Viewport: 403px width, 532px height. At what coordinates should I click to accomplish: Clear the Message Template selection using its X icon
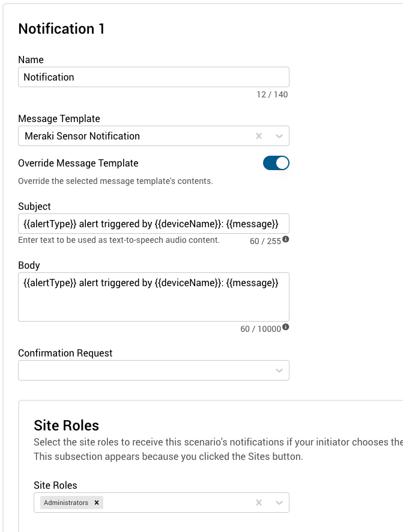coord(259,136)
